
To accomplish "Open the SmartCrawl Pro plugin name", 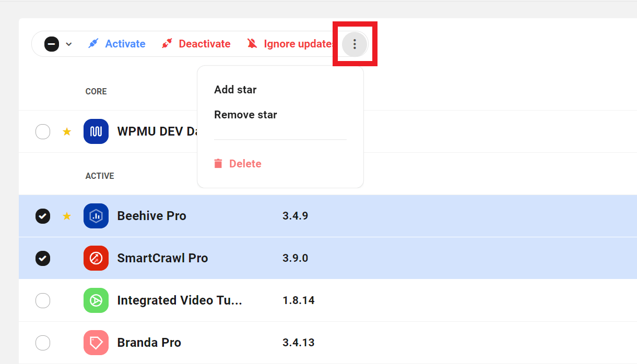I will (x=162, y=258).
